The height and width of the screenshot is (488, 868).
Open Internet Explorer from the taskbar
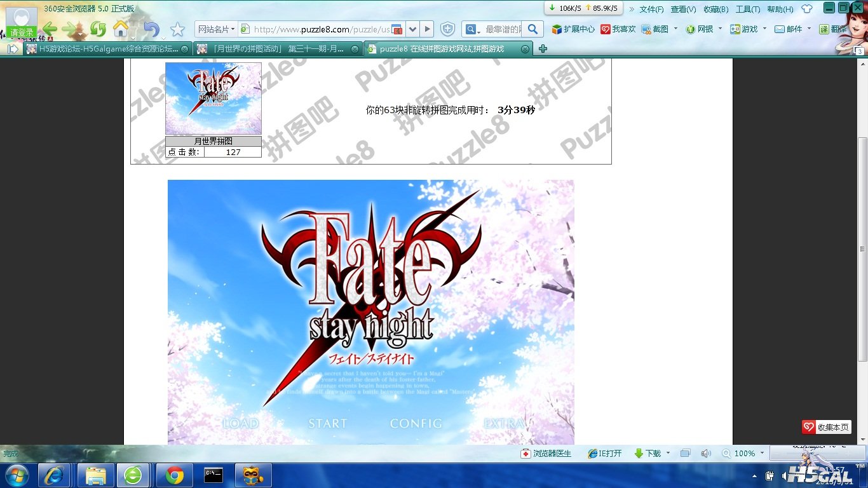pyautogui.click(x=55, y=475)
